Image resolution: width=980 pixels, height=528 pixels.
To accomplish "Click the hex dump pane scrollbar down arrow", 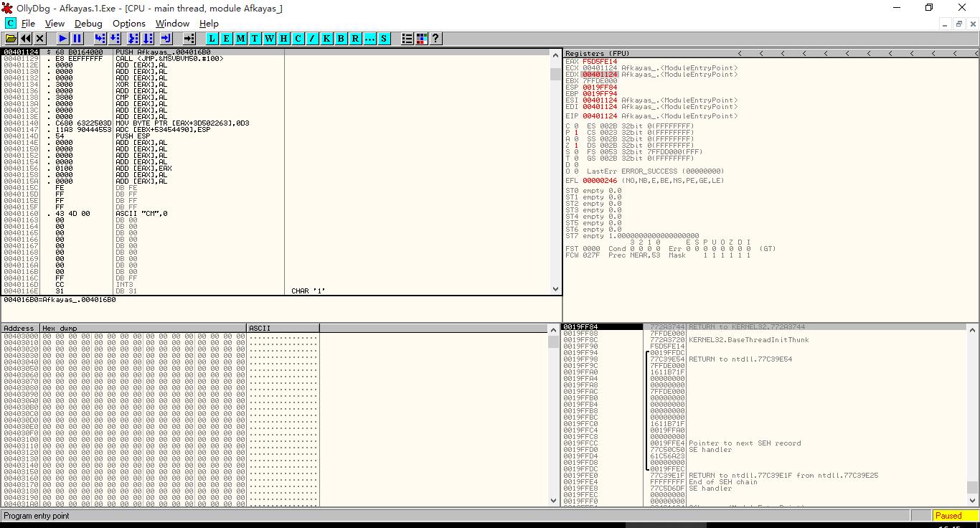I will 553,500.
